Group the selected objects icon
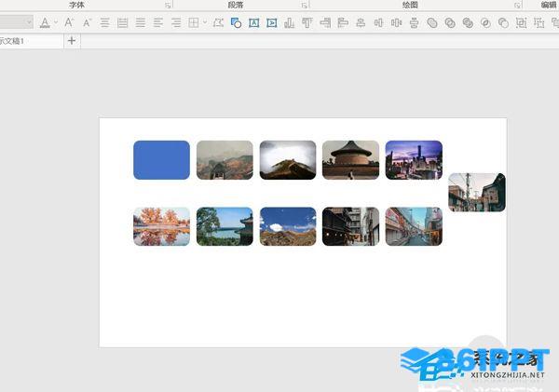This screenshot has height=392, width=559. (x=521, y=22)
